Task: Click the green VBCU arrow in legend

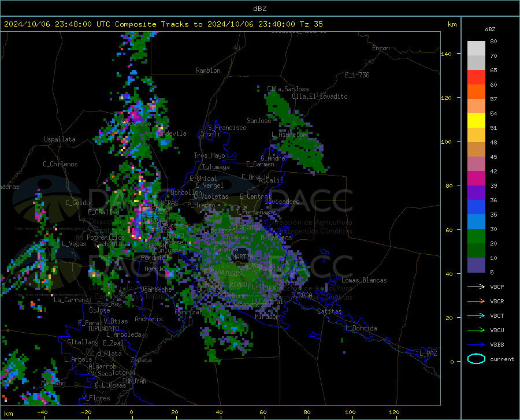Action: tap(476, 330)
